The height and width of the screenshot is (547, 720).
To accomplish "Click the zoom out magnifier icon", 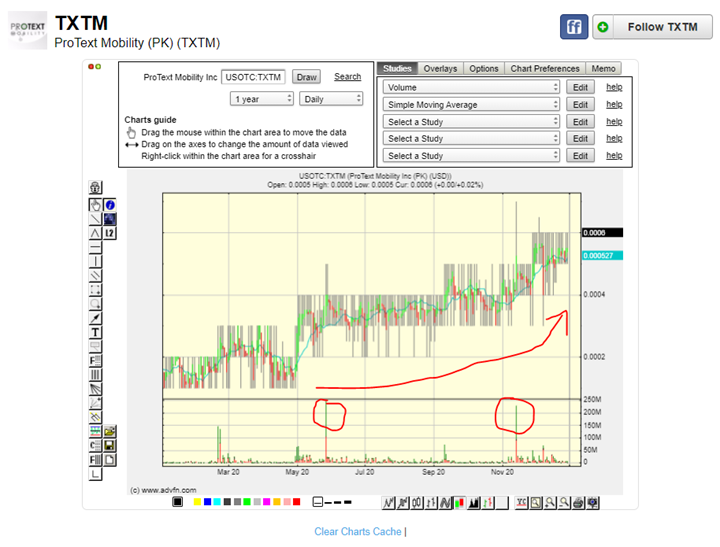I will pyautogui.click(x=564, y=503).
